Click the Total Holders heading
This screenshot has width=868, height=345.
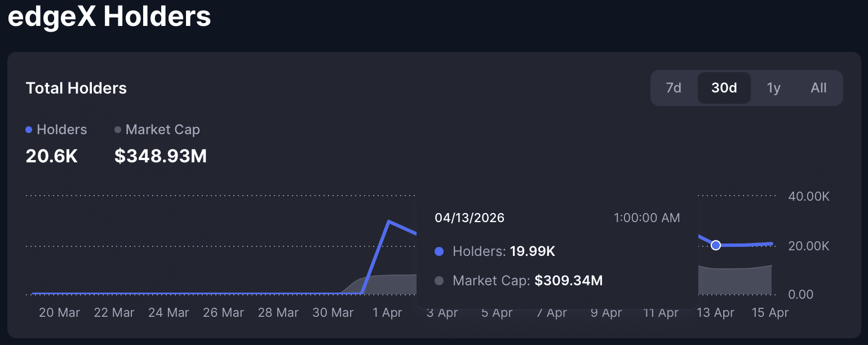pos(76,88)
